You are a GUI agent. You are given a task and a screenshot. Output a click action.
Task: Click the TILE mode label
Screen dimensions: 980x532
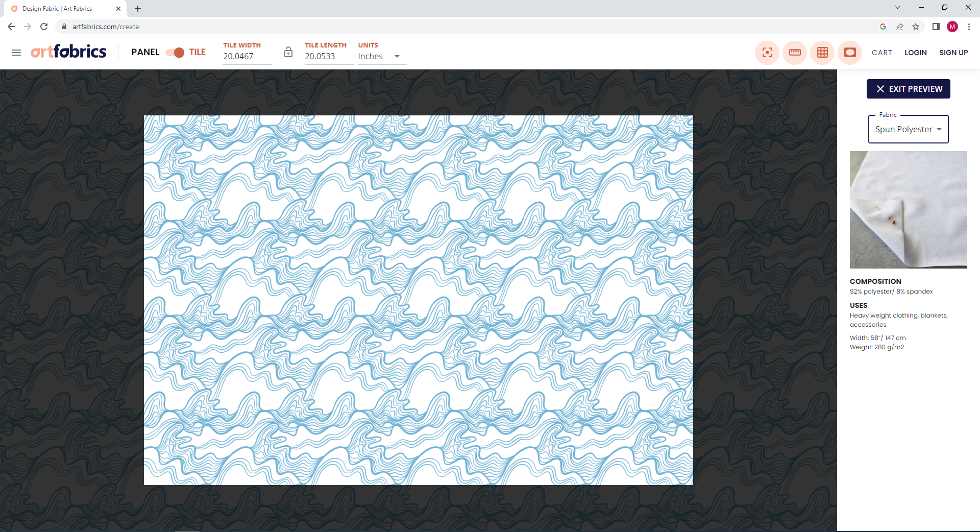(198, 52)
